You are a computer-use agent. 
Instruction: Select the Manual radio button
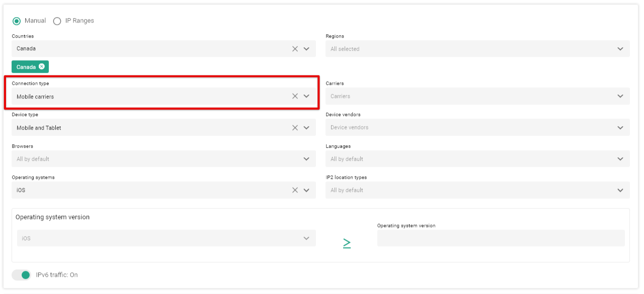pos(17,21)
